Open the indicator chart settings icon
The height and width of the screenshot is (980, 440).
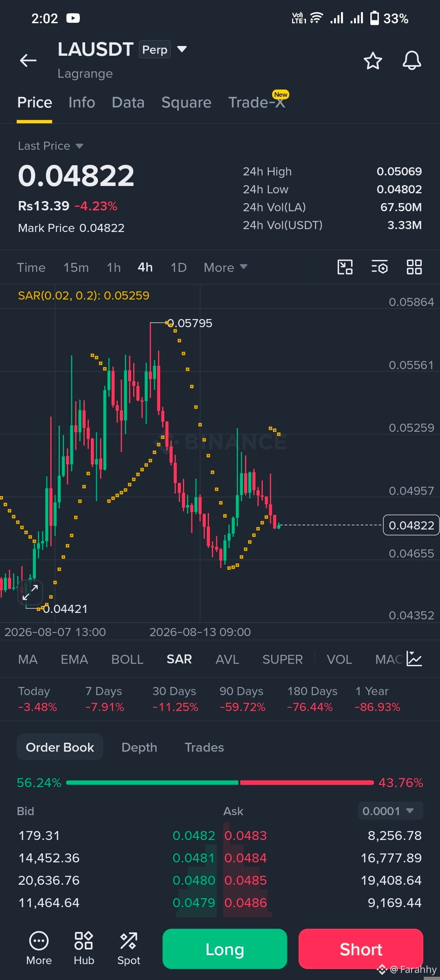click(x=414, y=659)
